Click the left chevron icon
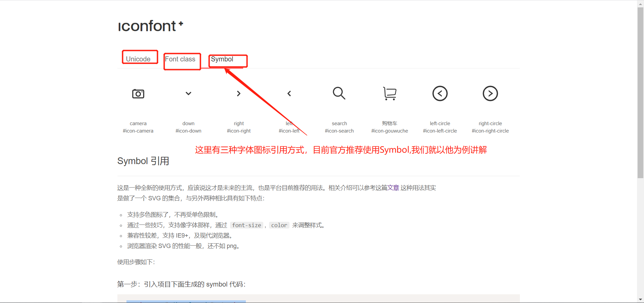Screen dimensions: 644x303 (289, 93)
